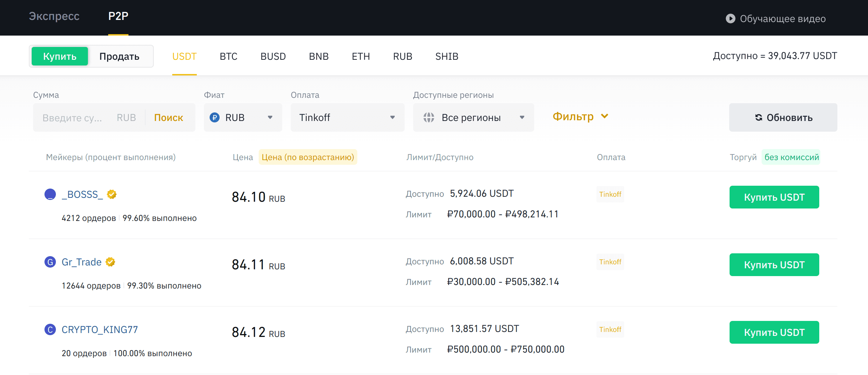Click the verification badge next to _BOSSS_
Viewport: 868px width, 375px height.
112,194
